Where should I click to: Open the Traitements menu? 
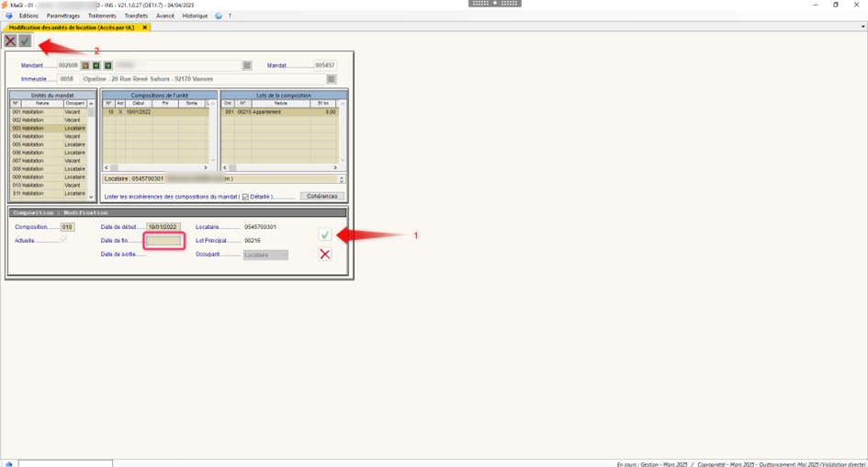102,16
